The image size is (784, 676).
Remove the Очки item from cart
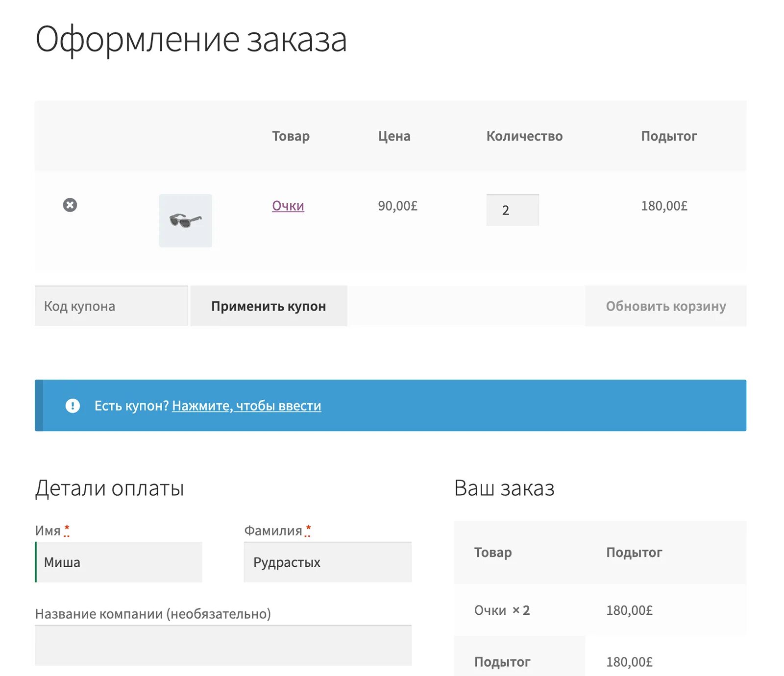(x=70, y=205)
